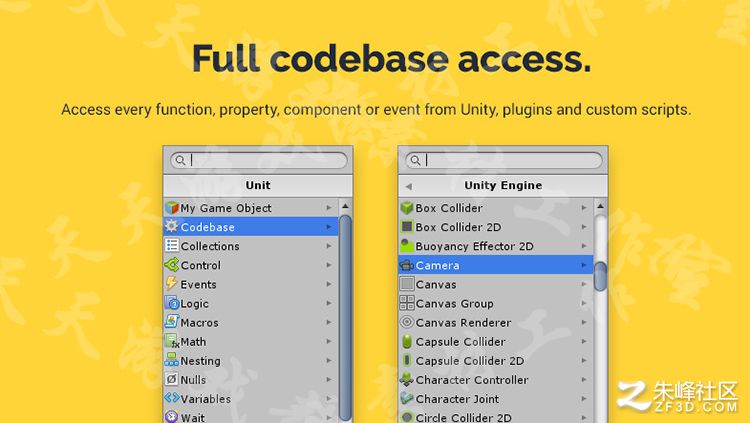This screenshot has height=423, width=750.
Task: Select the Wait row text
Action: 193,418
